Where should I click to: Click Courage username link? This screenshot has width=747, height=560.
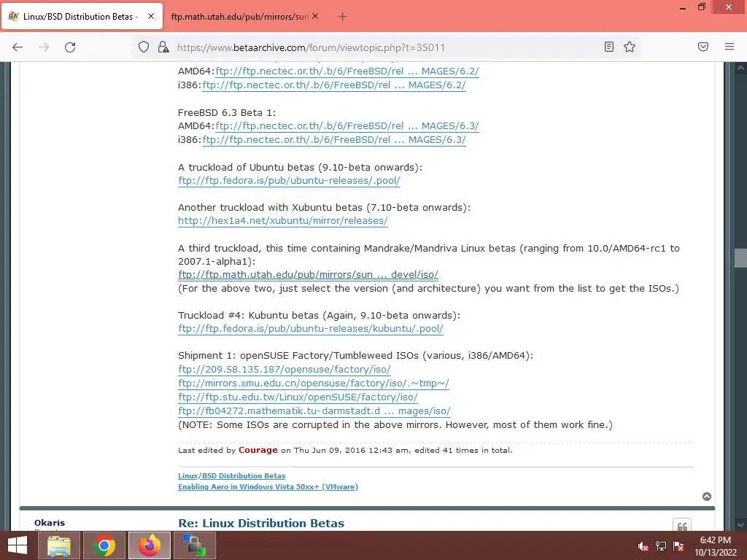(x=258, y=450)
